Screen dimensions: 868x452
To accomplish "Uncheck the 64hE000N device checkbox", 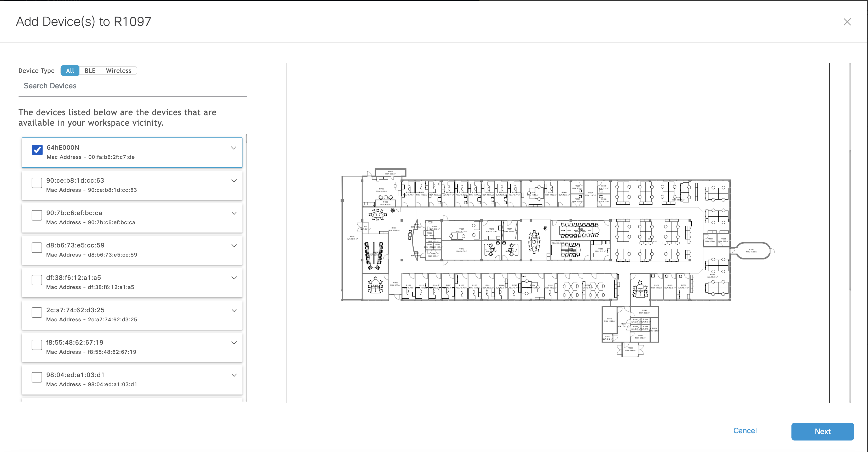I will point(37,150).
